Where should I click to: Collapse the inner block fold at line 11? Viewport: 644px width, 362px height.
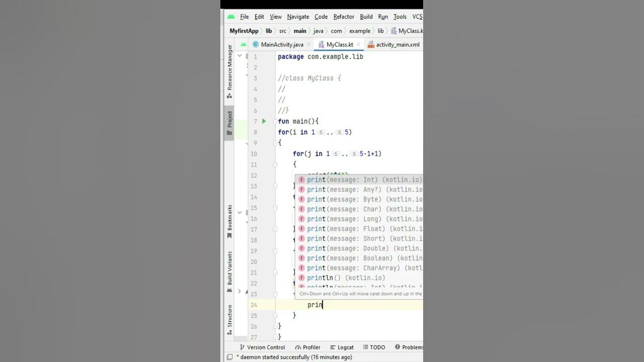(x=275, y=164)
